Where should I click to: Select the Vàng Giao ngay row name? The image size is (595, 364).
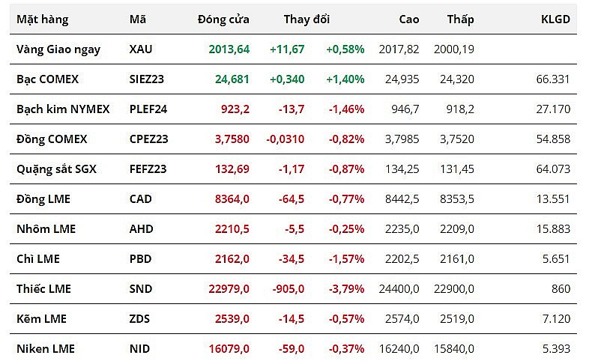[58, 49]
